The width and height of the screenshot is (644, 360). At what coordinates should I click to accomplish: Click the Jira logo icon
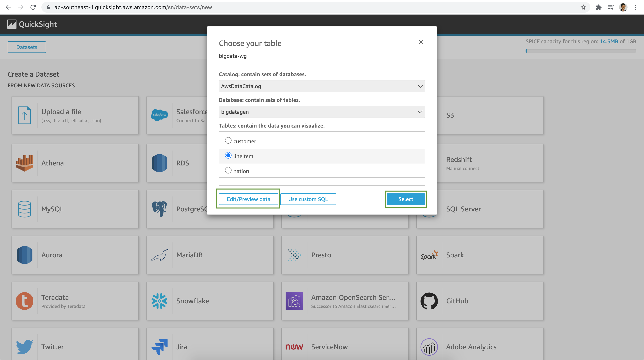coord(159,347)
